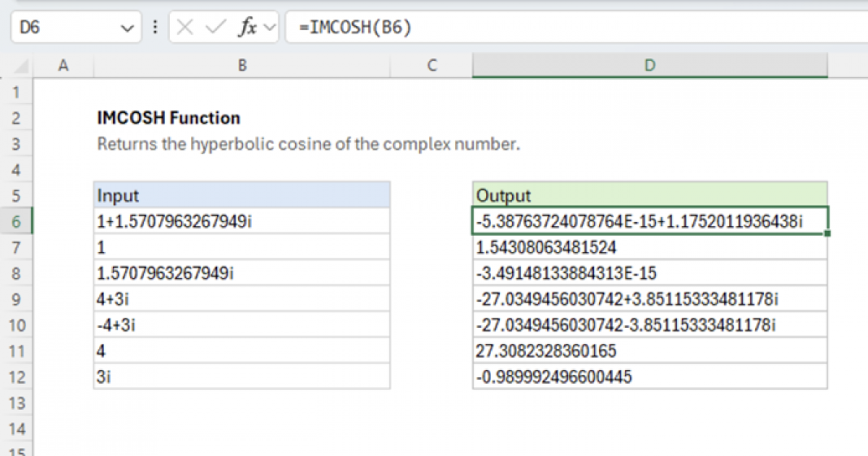Open the Name Box dropdown arrow

click(x=127, y=27)
